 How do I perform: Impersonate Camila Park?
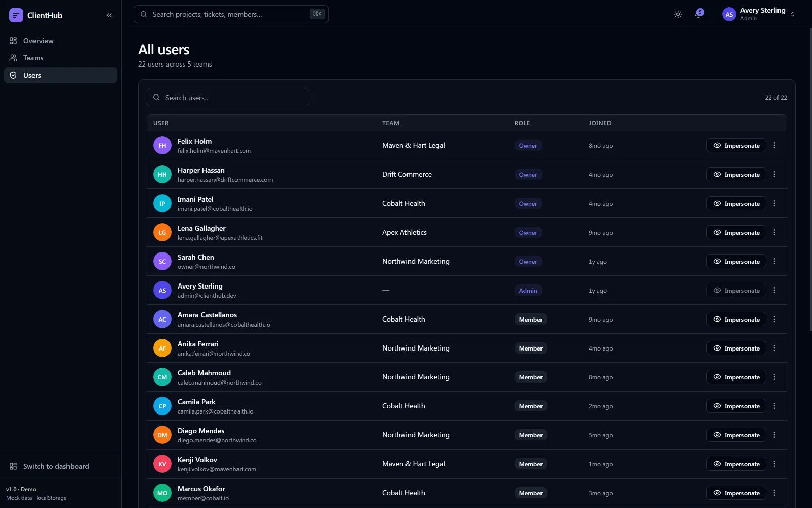[x=736, y=406]
